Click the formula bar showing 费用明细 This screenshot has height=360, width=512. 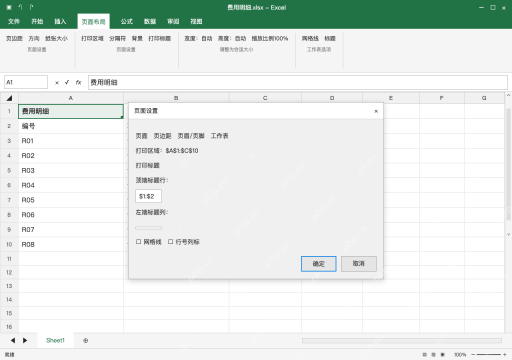click(x=298, y=82)
